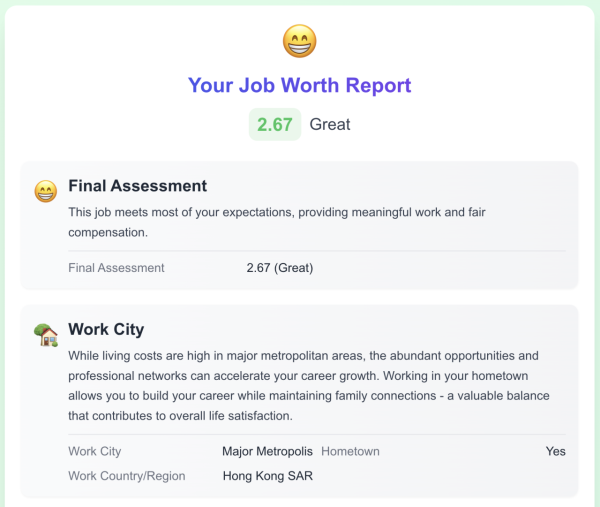Select the Major Metropolis value

(267, 451)
